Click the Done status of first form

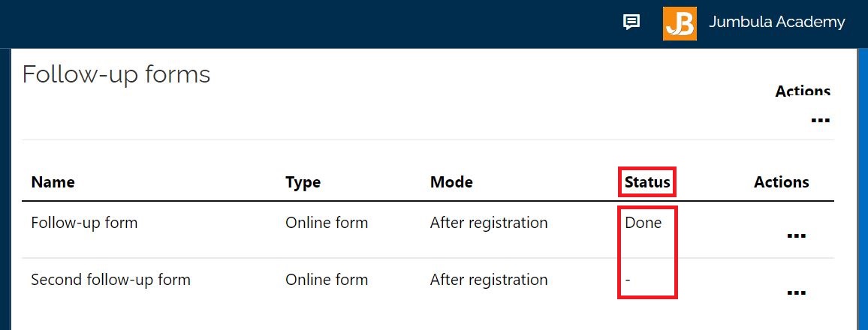point(643,223)
